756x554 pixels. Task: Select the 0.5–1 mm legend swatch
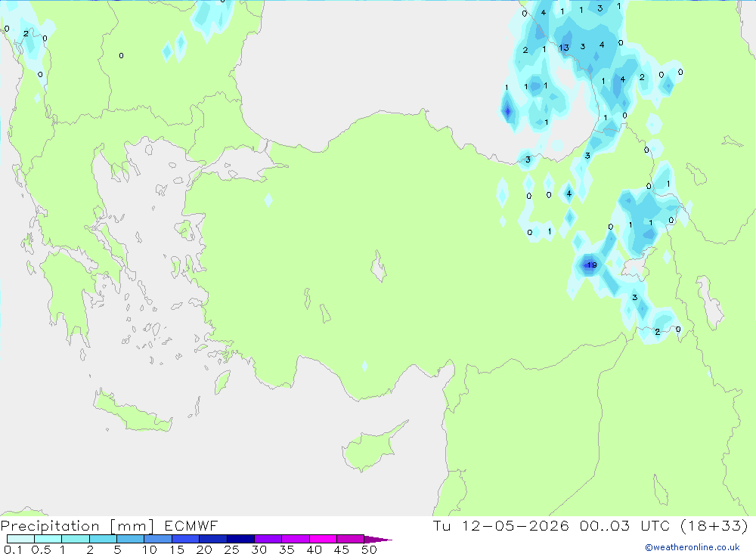coord(48,539)
